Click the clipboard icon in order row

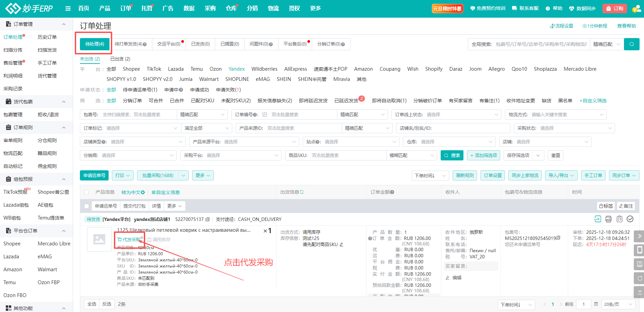pyautogui.click(x=619, y=219)
